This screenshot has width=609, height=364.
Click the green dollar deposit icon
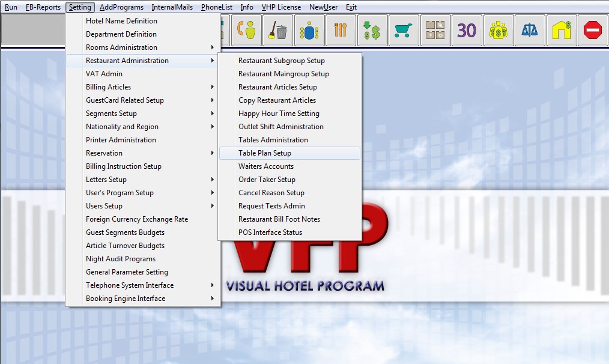pyautogui.click(x=372, y=29)
